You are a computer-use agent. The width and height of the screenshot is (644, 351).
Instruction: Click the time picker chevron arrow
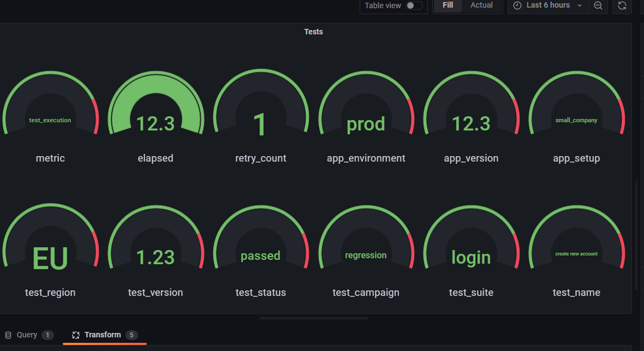point(580,5)
